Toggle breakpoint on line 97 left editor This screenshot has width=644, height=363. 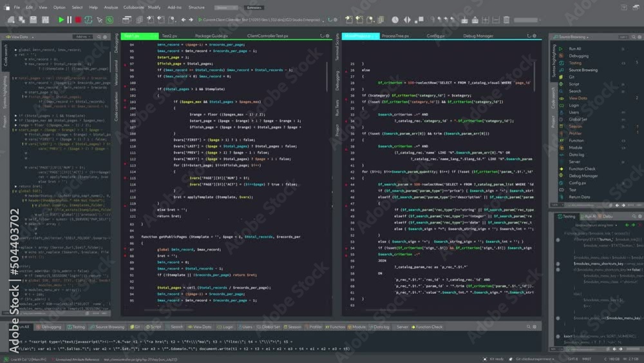(x=126, y=64)
